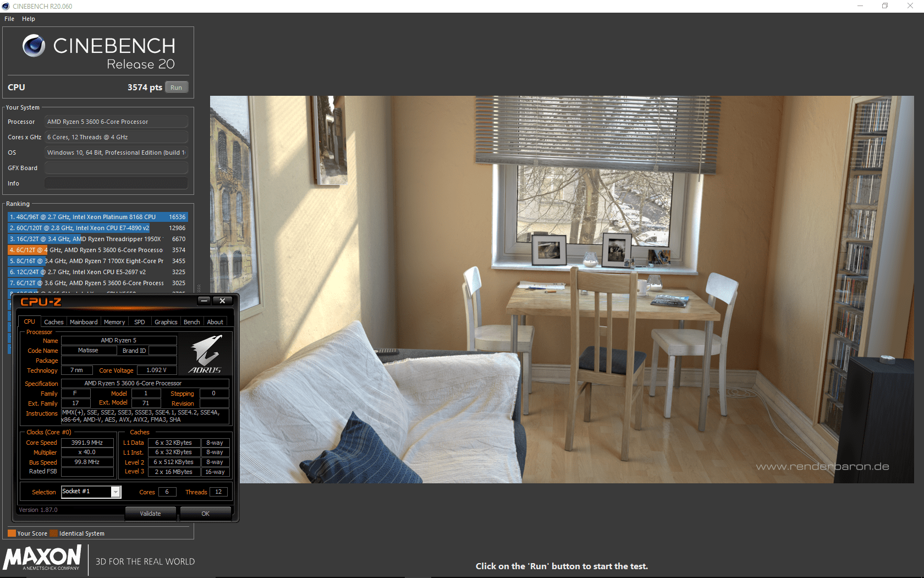The image size is (924, 578).
Task: Click the Cinebench logo sphere icon
Action: (x=34, y=46)
